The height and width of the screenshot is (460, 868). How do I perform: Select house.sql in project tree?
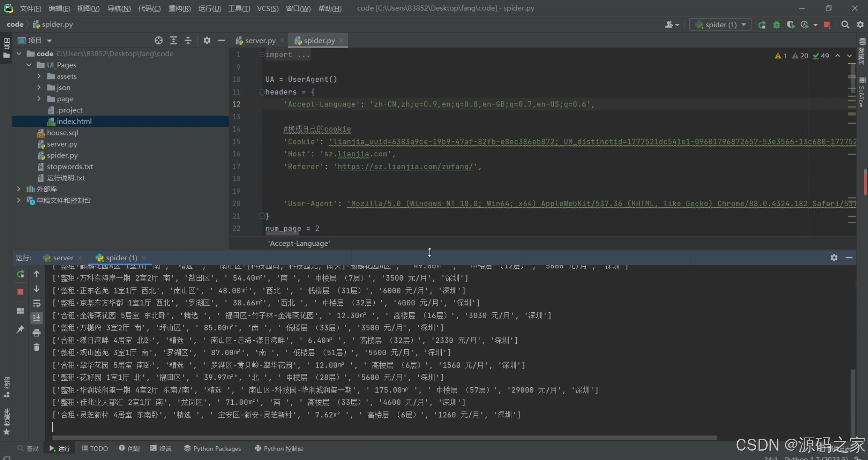62,132
